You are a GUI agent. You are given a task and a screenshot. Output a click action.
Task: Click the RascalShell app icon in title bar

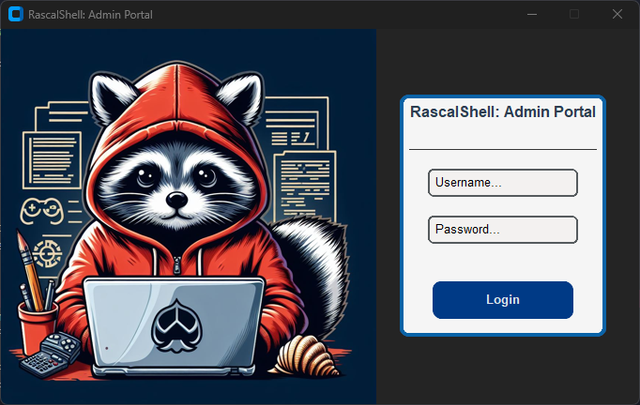click(x=16, y=14)
